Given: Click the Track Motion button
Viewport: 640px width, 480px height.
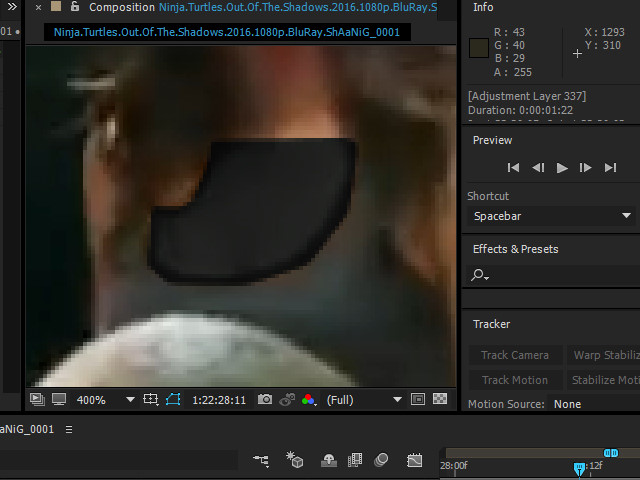Looking at the screenshot, I should click(x=515, y=380).
